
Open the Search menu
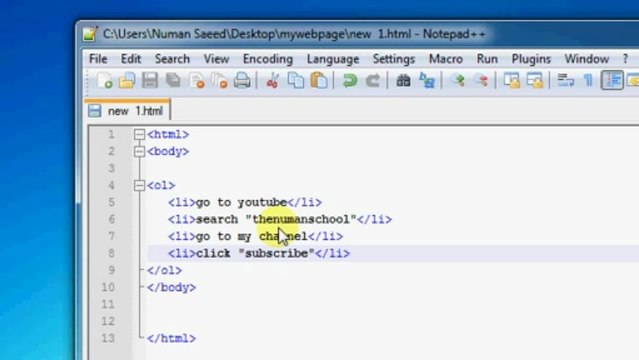(172, 59)
